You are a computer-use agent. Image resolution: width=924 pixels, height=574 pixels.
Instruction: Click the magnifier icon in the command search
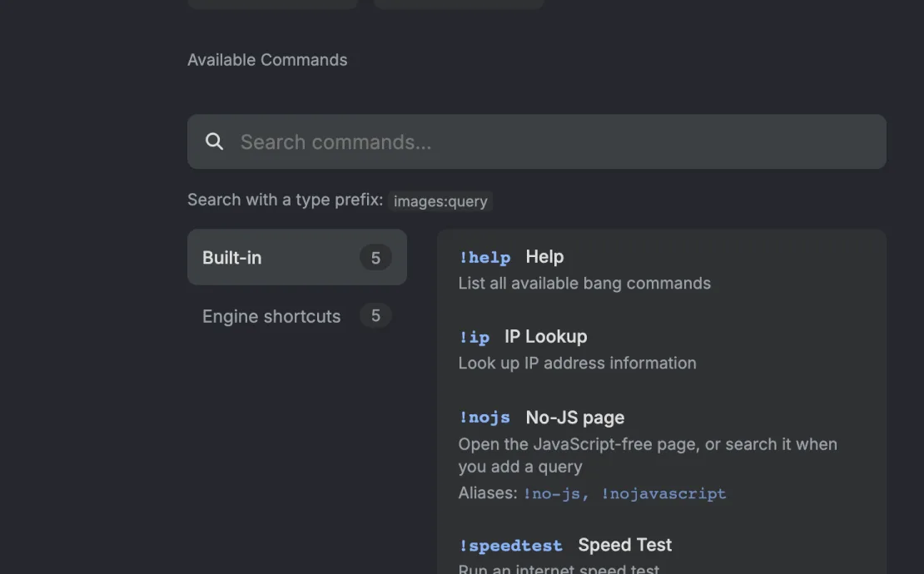click(x=215, y=141)
